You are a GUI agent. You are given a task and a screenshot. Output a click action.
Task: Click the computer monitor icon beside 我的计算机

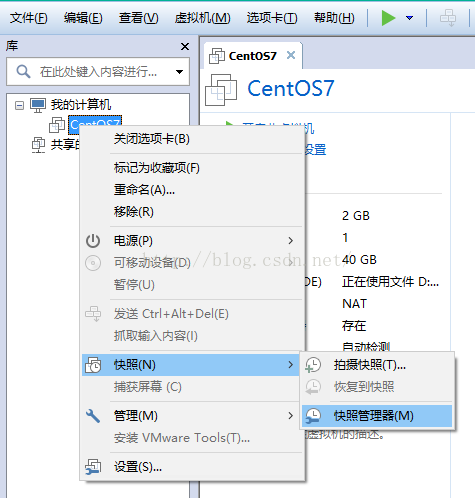click(38, 105)
